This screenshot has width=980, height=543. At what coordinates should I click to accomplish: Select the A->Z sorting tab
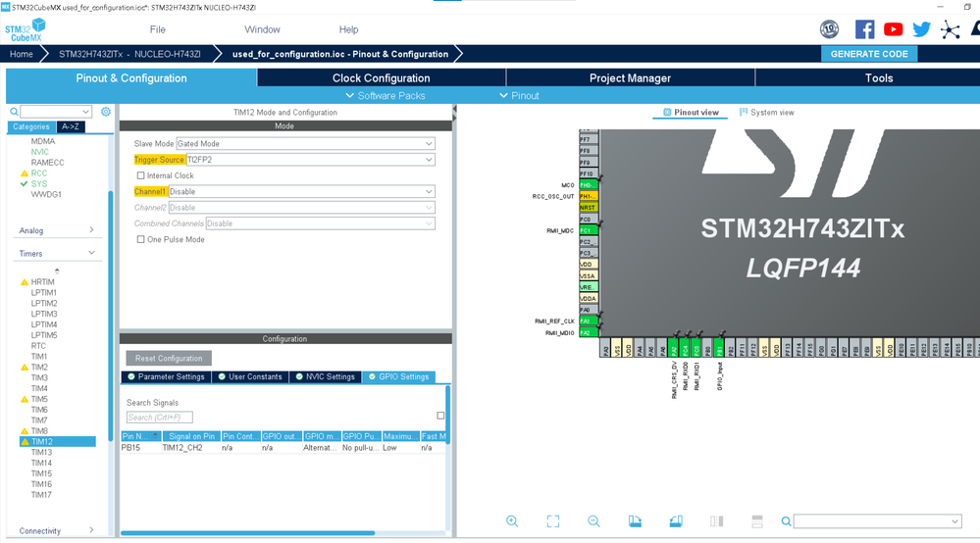coord(70,126)
